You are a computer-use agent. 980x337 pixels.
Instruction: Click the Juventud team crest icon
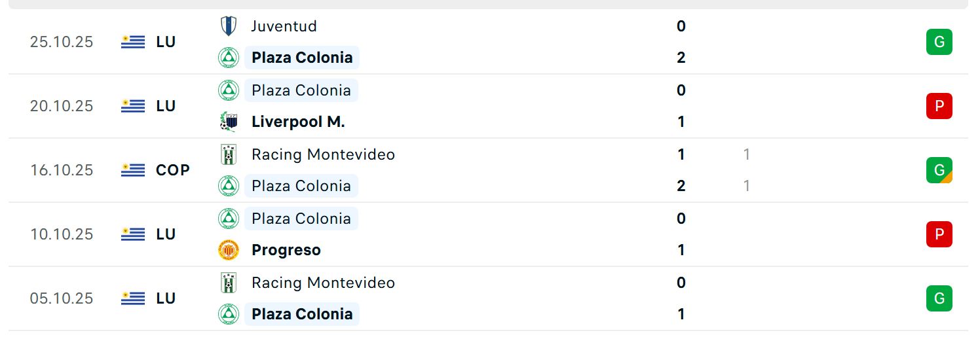[229, 26]
